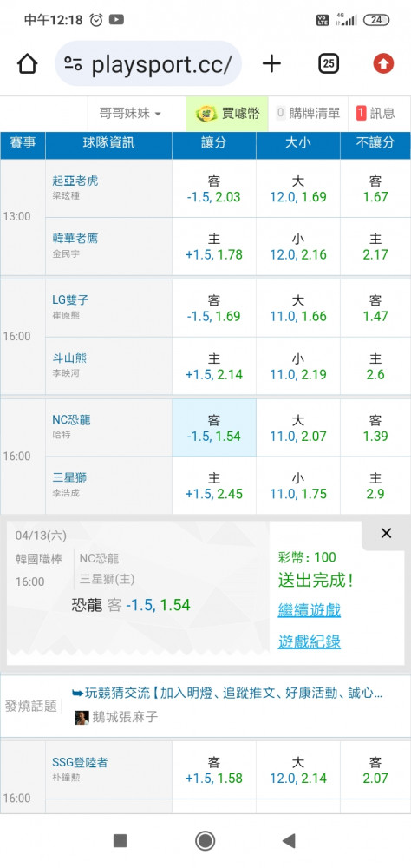Select 起亞老虎 客 -1.5, 2.03 spread
This screenshot has width=411, height=868.
pyautogui.click(x=214, y=188)
